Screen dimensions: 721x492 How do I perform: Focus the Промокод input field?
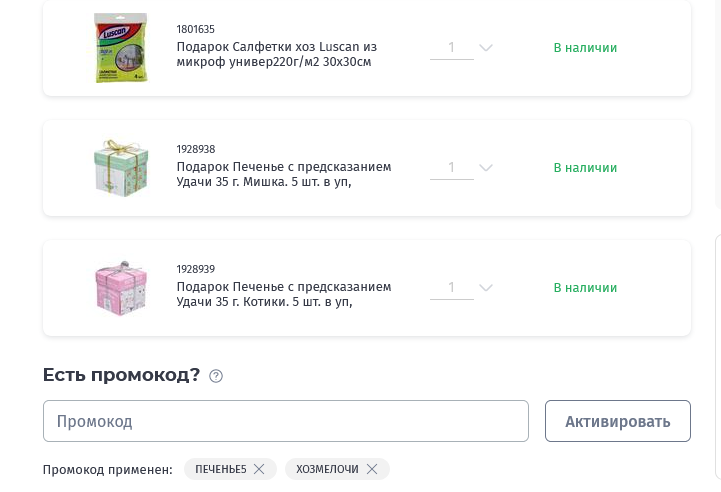(x=286, y=421)
